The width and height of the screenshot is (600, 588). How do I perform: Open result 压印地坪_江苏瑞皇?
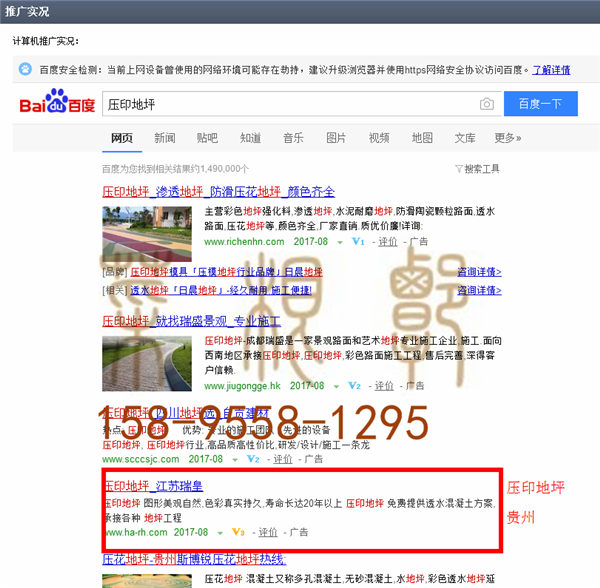pos(153,486)
